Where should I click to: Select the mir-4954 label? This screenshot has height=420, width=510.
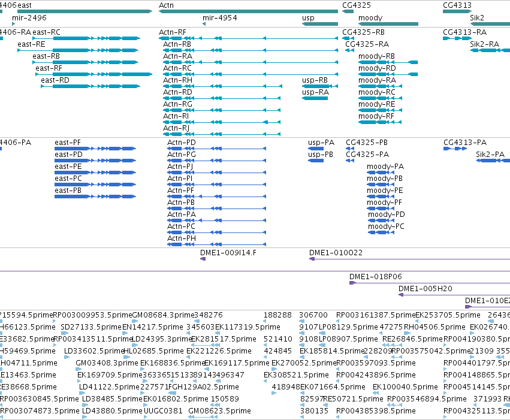[x=220, y=17]
